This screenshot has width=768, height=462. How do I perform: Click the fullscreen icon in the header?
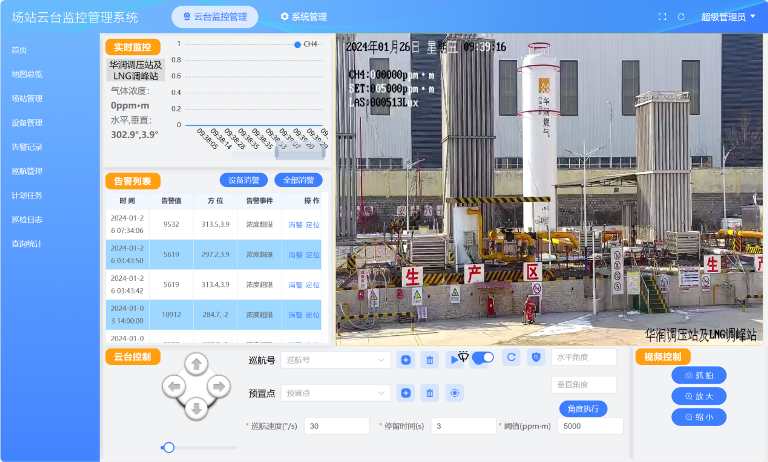[662, 17]
